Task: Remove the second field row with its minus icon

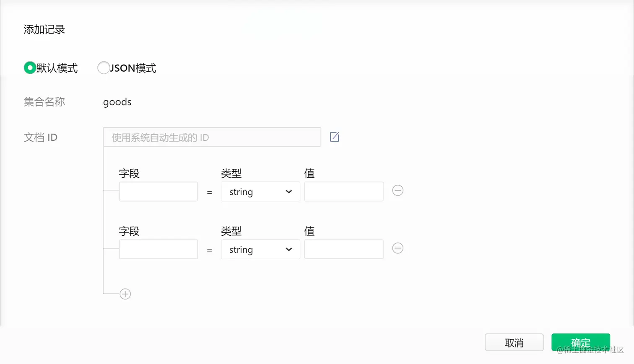Action: tap(398, 248)
